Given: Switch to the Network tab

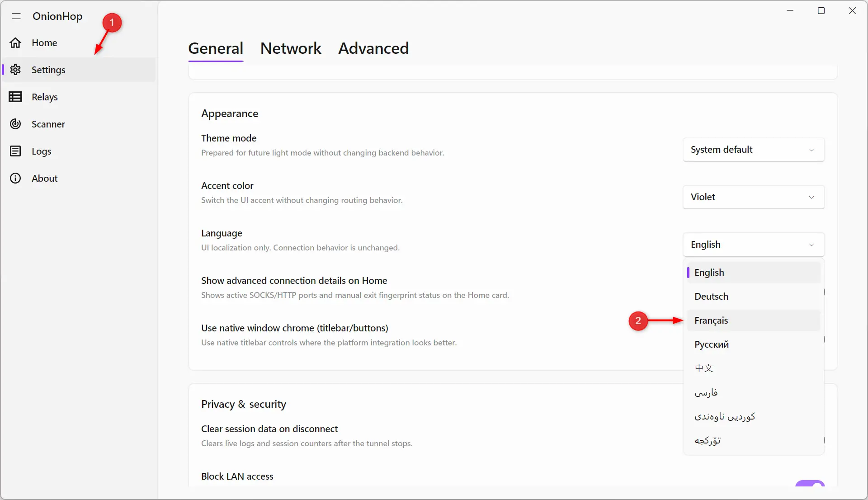Looking at the screenshot, I should click(291, 48).
